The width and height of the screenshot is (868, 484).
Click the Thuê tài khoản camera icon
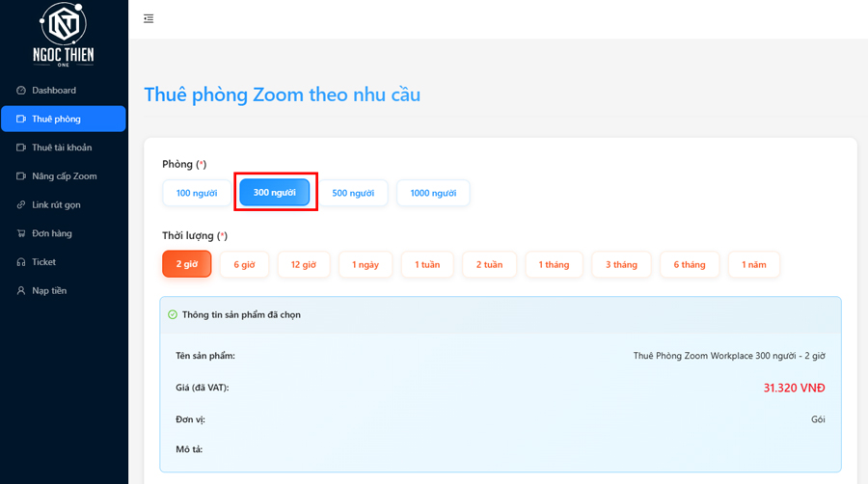pos(21,148)
